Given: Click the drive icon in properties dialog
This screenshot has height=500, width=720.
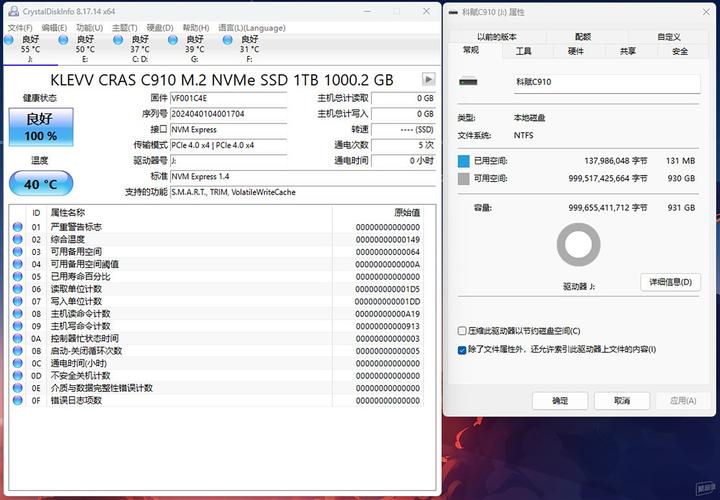Looking at the screenshot, I should pos(468,82).
